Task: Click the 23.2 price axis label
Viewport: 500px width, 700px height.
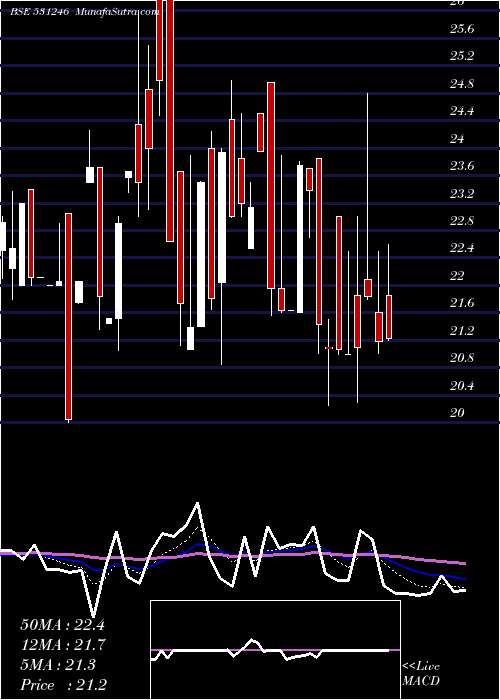Action: (462, 194)
